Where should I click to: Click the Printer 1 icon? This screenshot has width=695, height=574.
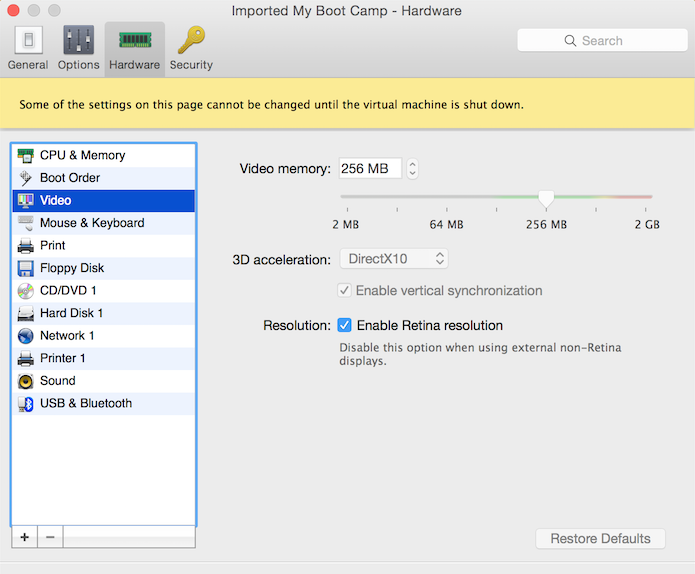click(26, 359)
